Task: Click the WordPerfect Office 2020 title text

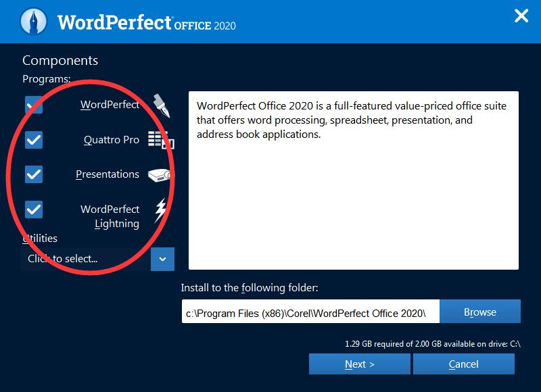Action: click(x=147, y=23)
